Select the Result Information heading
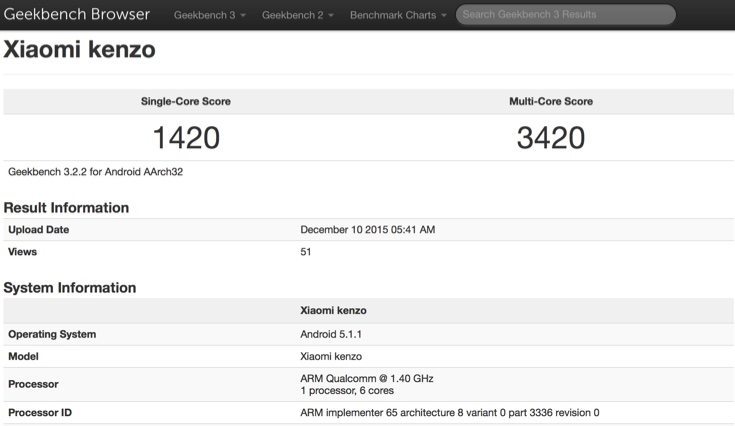Screen dimensions: 735x426 click(66, 208)
